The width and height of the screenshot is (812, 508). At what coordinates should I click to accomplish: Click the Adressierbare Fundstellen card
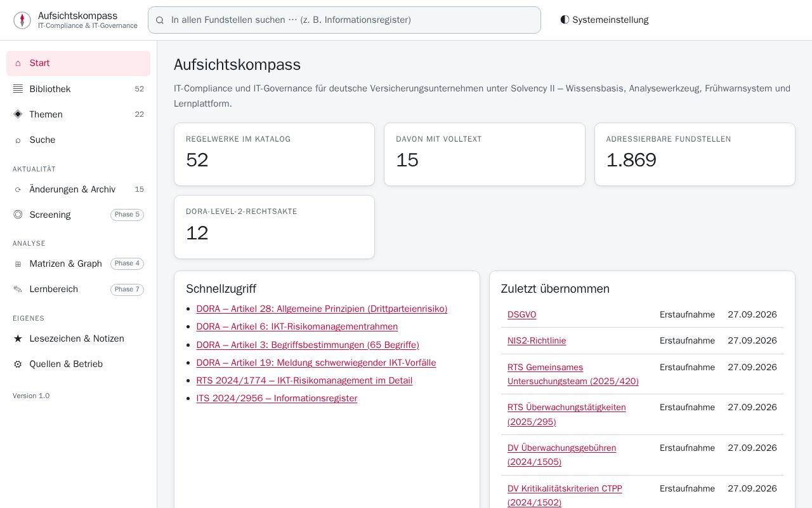click(x=695, y=154)
